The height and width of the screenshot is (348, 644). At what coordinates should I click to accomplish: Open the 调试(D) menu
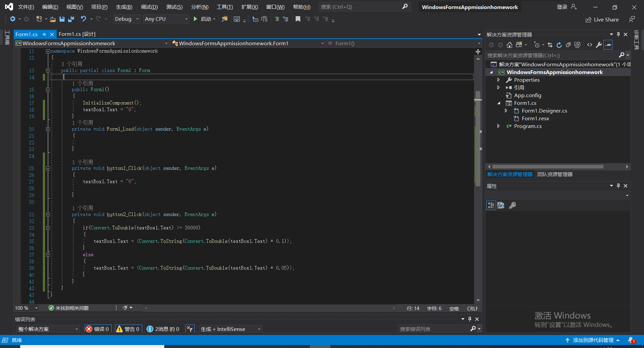coord(149,7)
